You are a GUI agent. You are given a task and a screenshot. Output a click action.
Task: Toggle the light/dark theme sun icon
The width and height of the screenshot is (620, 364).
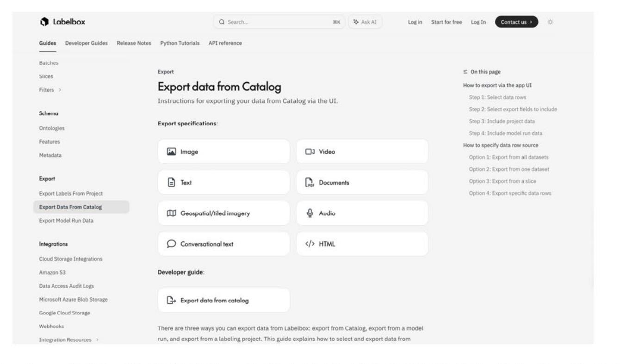(x=550, y=22)
